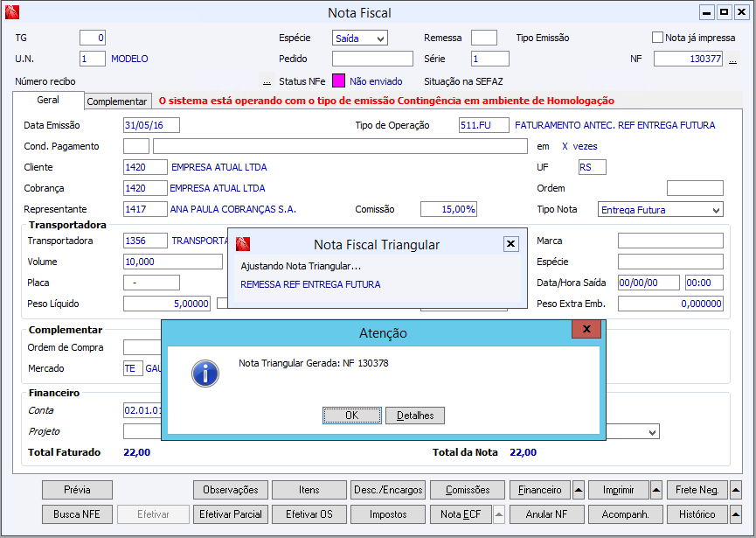The width and height of the screenshot is (756, 538).
Task: Close the Atenção dialog with the red X
Action: [x=586, y=329]
